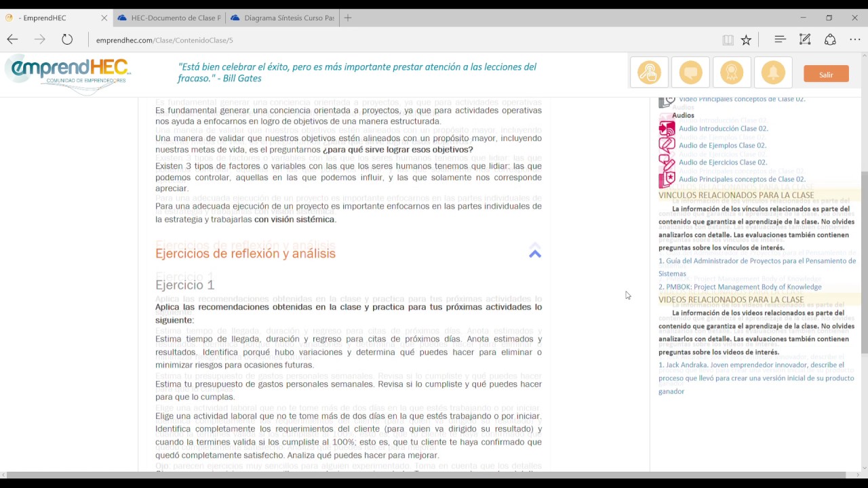Click the Make a Web Note pen icon
868x488 pixels.
[805, 39]
